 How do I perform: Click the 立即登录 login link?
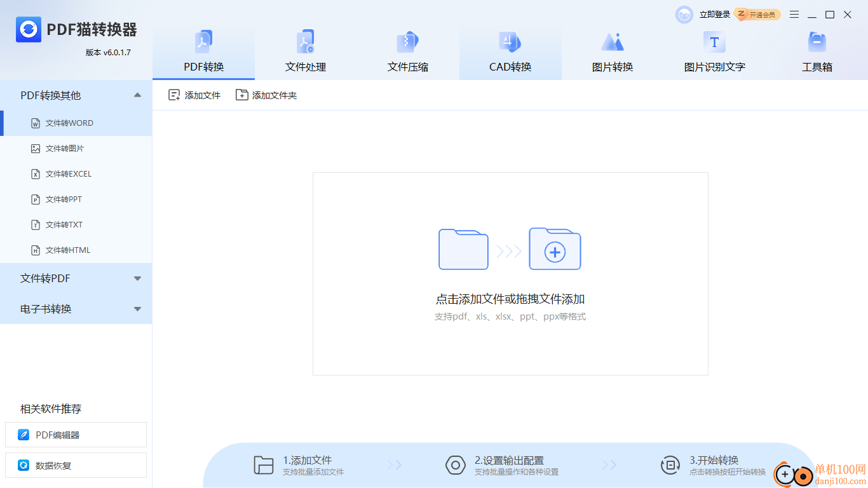(715, 15)
